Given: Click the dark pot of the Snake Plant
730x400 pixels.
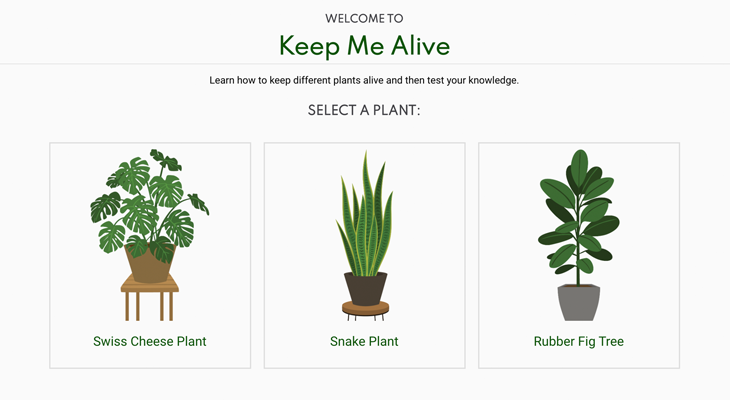Looking at the screenshot, I should point(365,289).
